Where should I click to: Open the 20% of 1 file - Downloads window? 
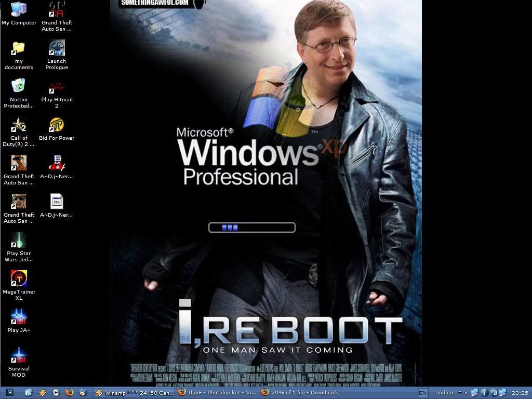pos(300,393)
